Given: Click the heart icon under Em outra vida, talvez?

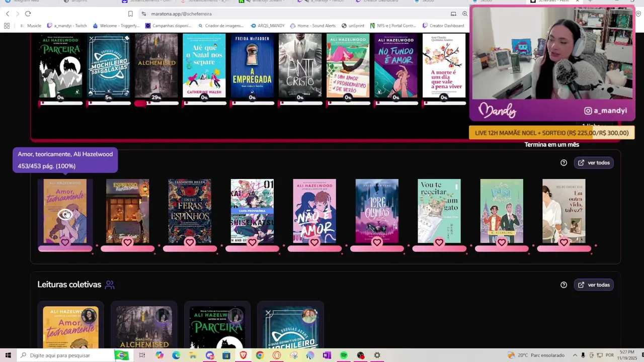Looking at the screenshot, I should click(564, 242).
